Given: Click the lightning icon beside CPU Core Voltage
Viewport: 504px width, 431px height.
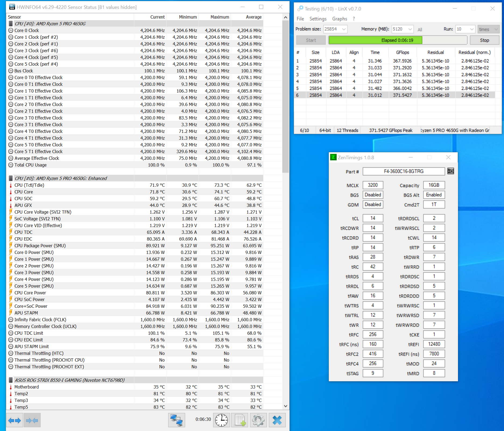Looking at the screenshot, I should click(11, 212).
